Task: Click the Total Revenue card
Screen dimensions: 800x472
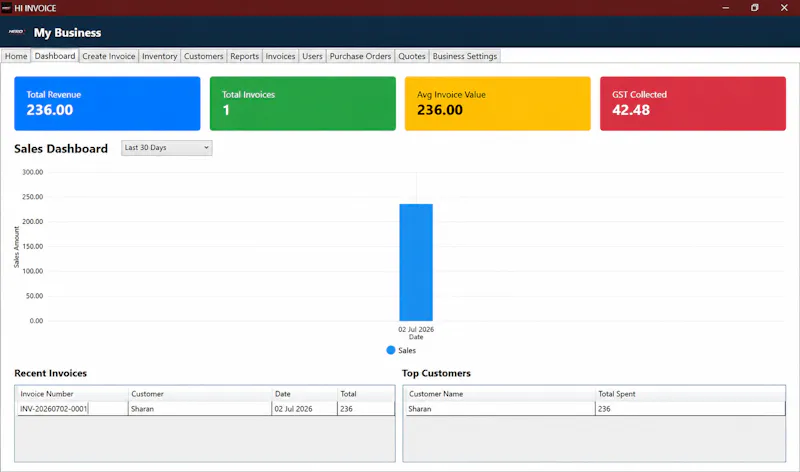Action: [107, 104]
